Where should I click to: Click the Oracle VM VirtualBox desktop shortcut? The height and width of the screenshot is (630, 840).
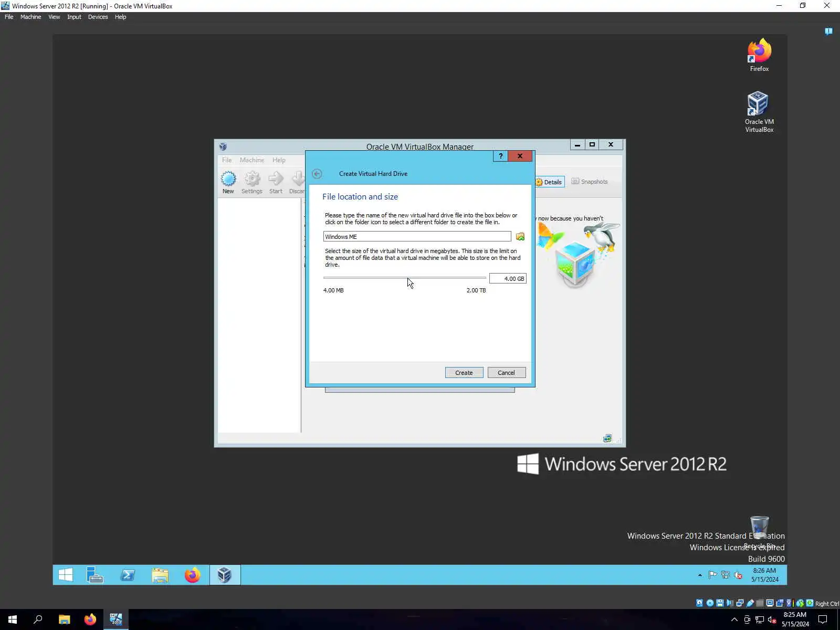tap(759, 112)
